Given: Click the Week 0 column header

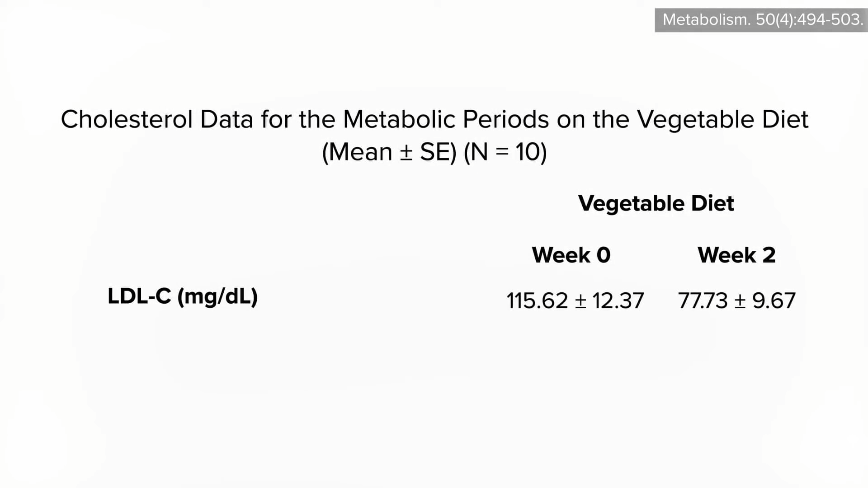Looking at the screenshot, I should 571,255.
